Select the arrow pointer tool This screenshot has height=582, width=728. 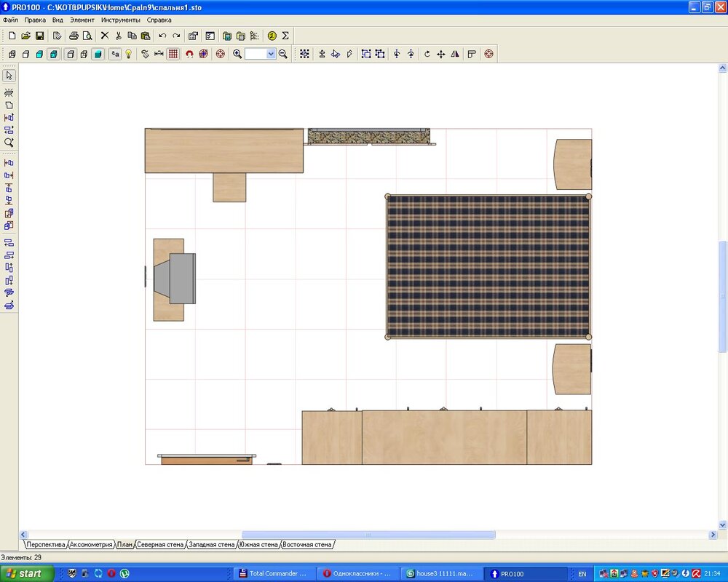pos(9,76)
